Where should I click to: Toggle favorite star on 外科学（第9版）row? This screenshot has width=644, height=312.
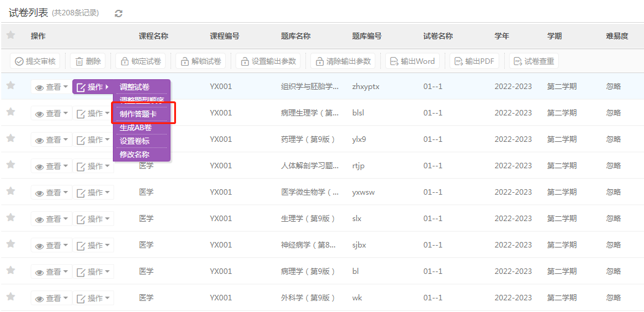pyautogui.click(x=10, y=297)
